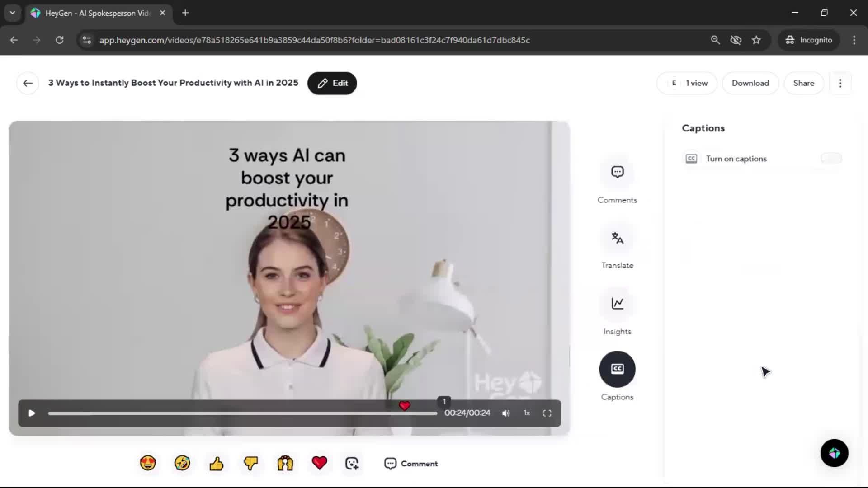Turn on captions toggle switch
The height and width of the screenshot is (488, 868).
(831, 158)
